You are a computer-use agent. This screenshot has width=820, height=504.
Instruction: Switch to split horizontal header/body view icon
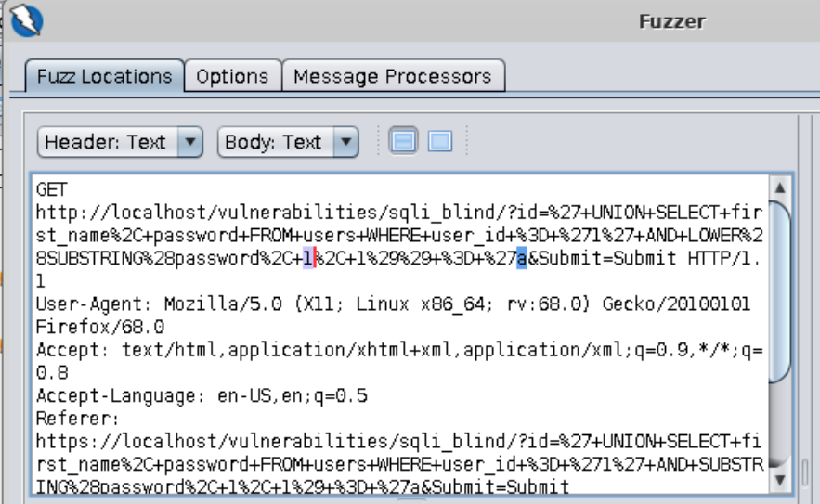(x=403, y=142)
